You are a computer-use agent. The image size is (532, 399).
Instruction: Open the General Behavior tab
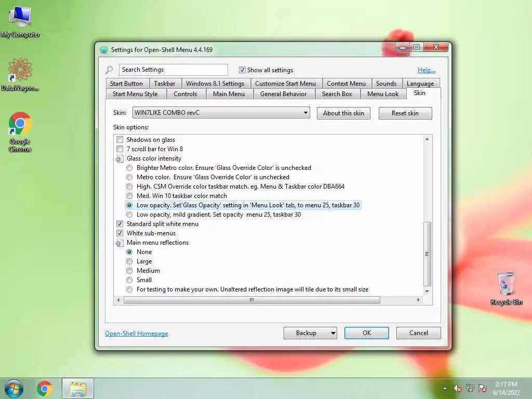283,94
